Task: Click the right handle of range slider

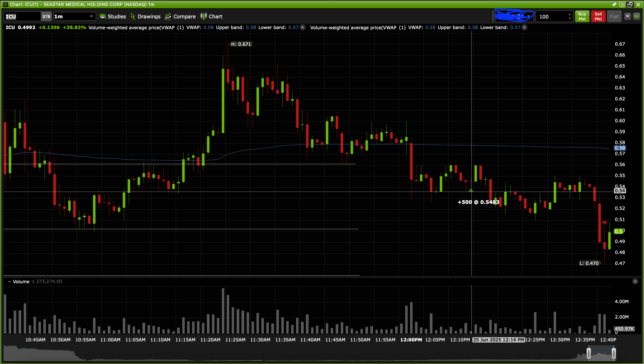Action: pos(614,353)
